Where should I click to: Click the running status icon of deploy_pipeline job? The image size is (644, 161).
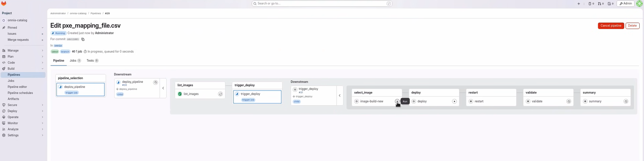(60, 87)
